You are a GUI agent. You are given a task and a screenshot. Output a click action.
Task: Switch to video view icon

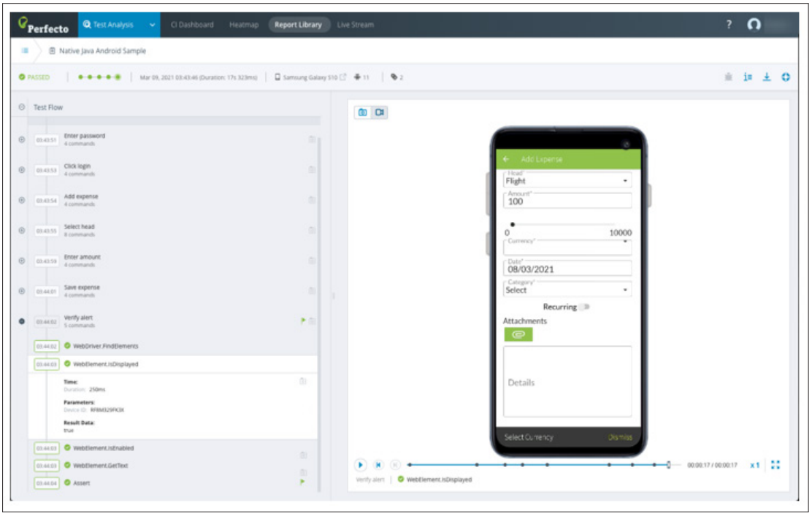(x=380, y=112)
